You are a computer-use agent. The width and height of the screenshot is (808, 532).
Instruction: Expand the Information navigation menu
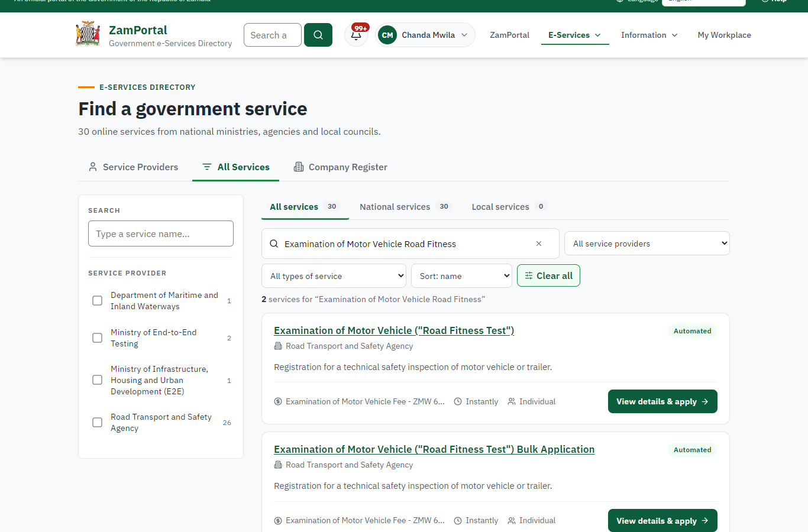[649, 35]
